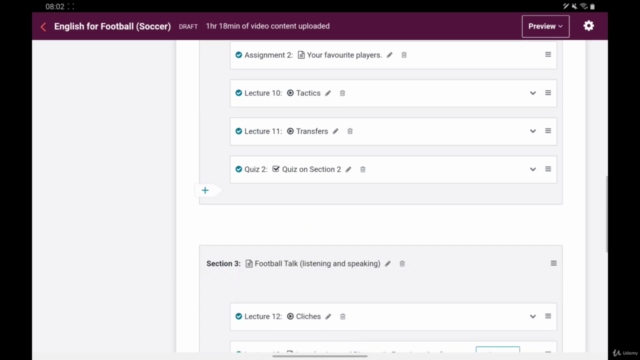The image size is (640, 360).
Task: Click the page vertical scrollbar
Action: 607,214
